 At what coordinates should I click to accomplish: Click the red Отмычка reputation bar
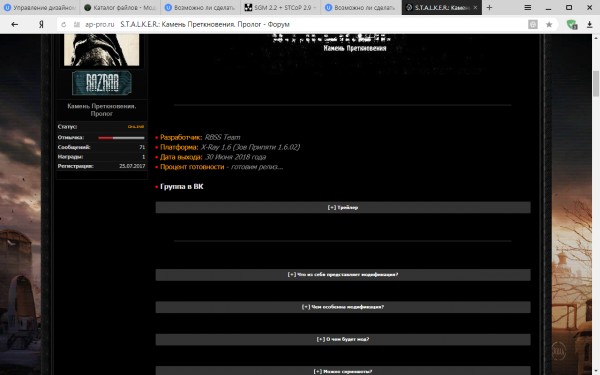(121, 138)
